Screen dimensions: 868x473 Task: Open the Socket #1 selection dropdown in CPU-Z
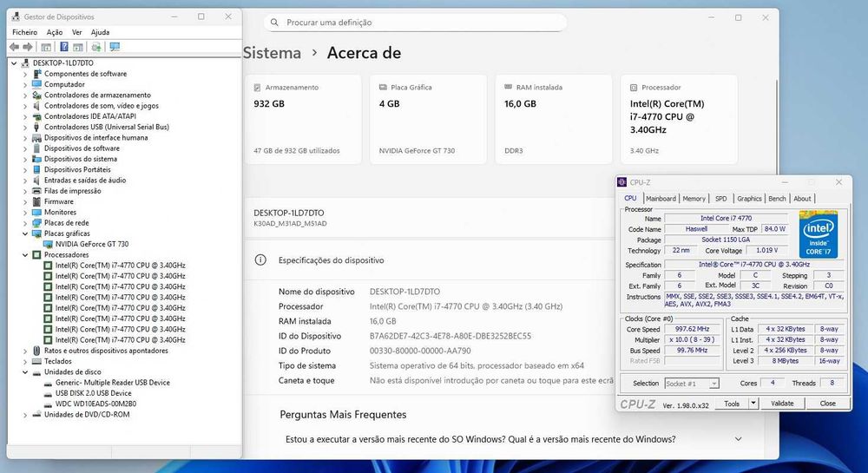pyautogui.click(x=714, y=384)
